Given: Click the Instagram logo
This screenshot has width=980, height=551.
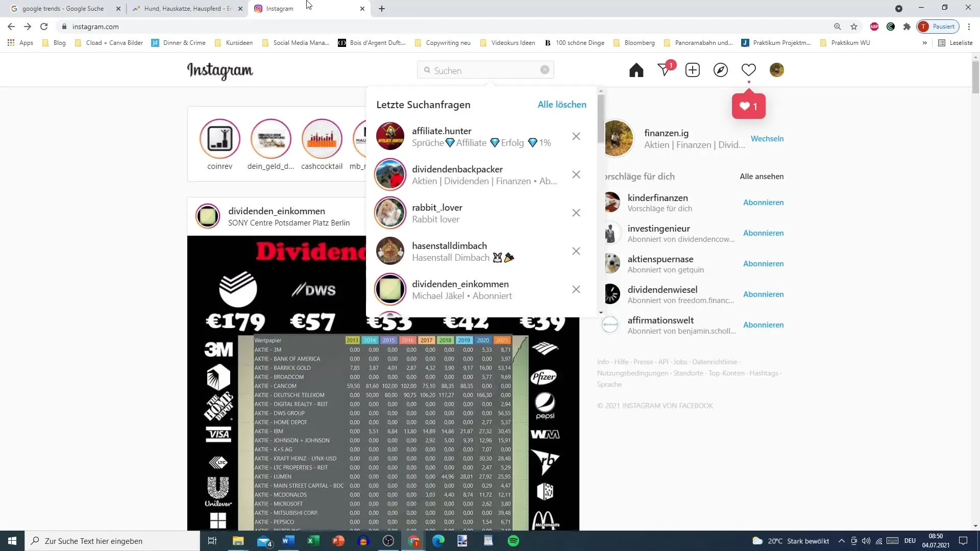Looking at the screenshot, I should pos(220,71).
